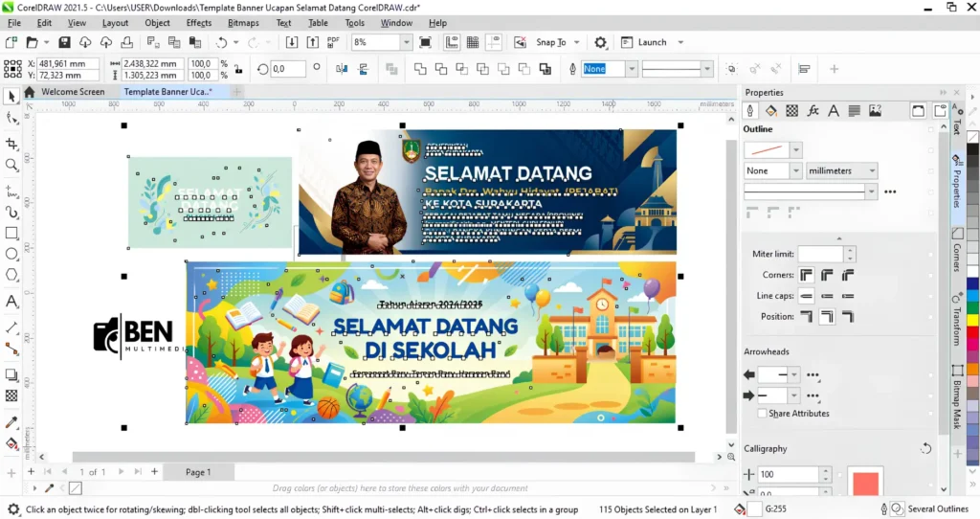This screenshot has width=980, height=519.
Task: Select the Crop tool
Action: pyautogui.click(x=11, y=144)
